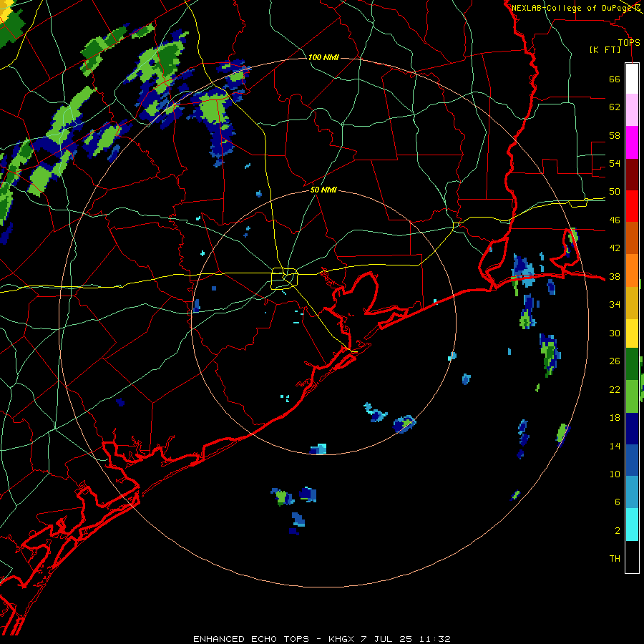Click the 'ENHANCED ECHO TOPS' footer caption

tap(251, 639)
